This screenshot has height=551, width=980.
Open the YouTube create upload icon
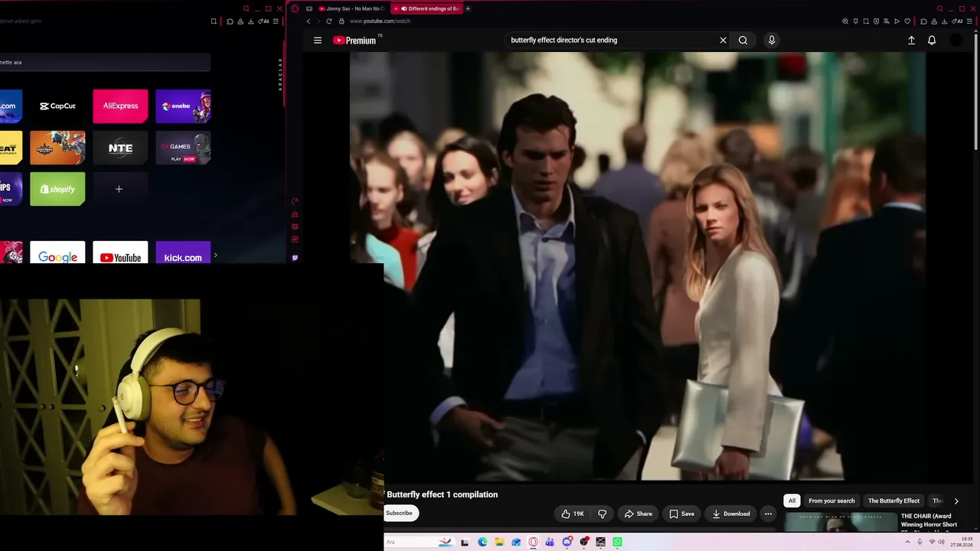coord(911,41)
